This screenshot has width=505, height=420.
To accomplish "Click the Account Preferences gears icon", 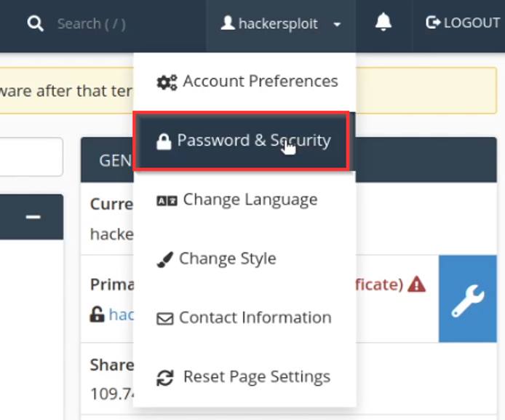I will (167, 82).
